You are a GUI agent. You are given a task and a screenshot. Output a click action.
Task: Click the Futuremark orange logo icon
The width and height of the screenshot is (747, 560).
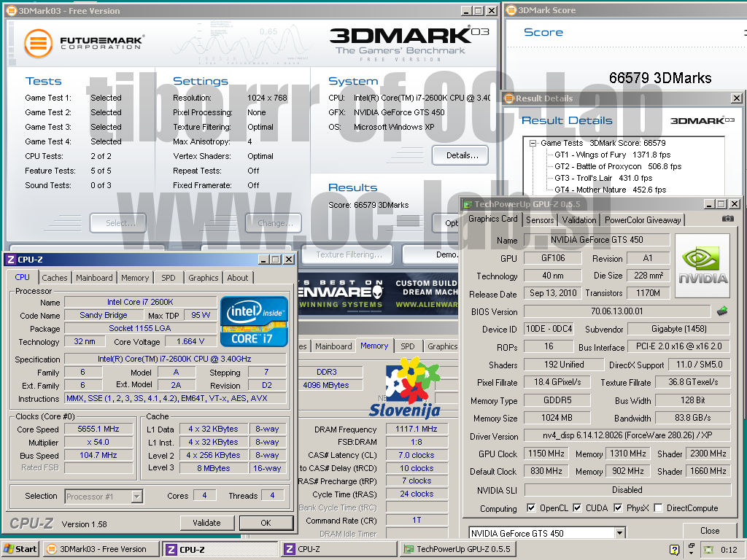tap(38, 43)
